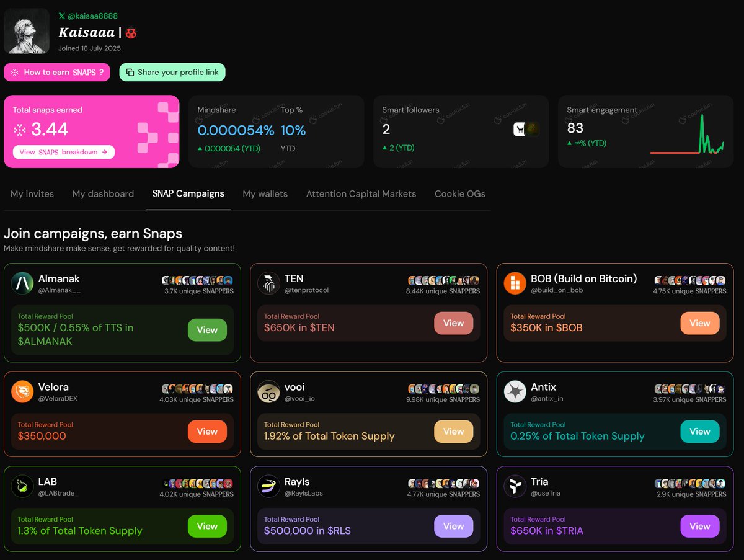Click the $500,000 in $RLS reward text

click(308, 531)
